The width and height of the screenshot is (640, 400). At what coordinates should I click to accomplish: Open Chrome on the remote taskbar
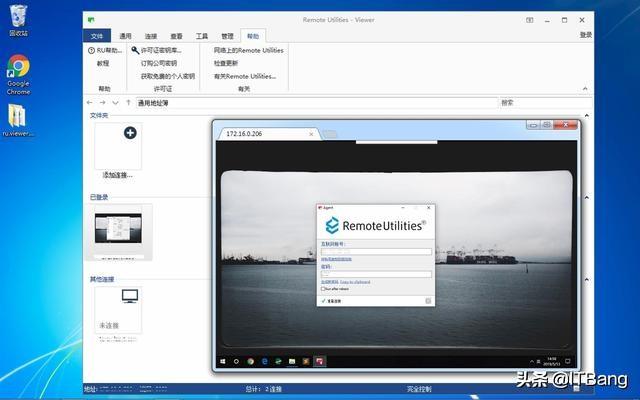[x=251, y=361]
